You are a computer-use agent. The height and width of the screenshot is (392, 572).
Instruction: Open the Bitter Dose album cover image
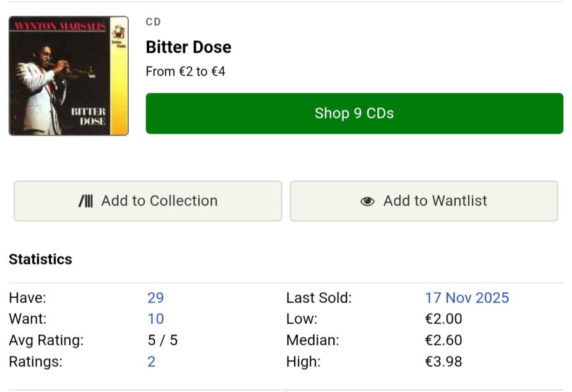click(68, 76)
